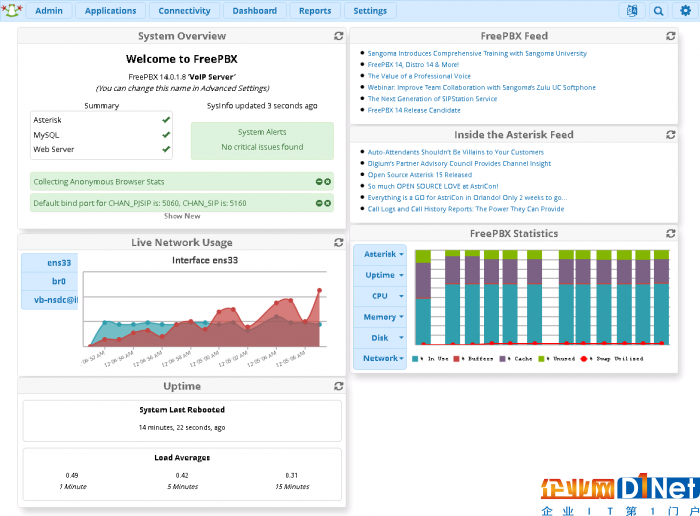
Task: Expand the Network statistics dropdown
Action: point(380,358)
